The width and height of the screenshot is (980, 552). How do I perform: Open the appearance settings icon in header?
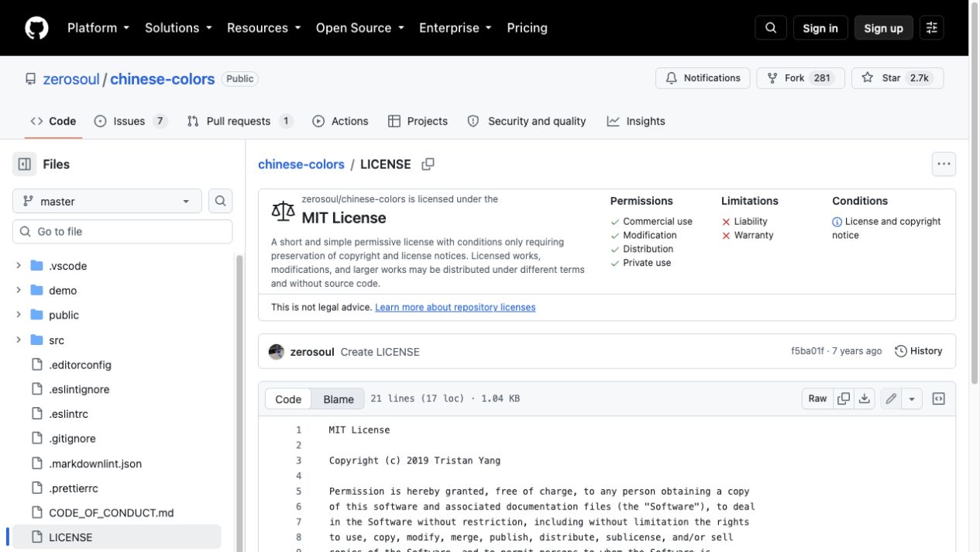[932, 28]
